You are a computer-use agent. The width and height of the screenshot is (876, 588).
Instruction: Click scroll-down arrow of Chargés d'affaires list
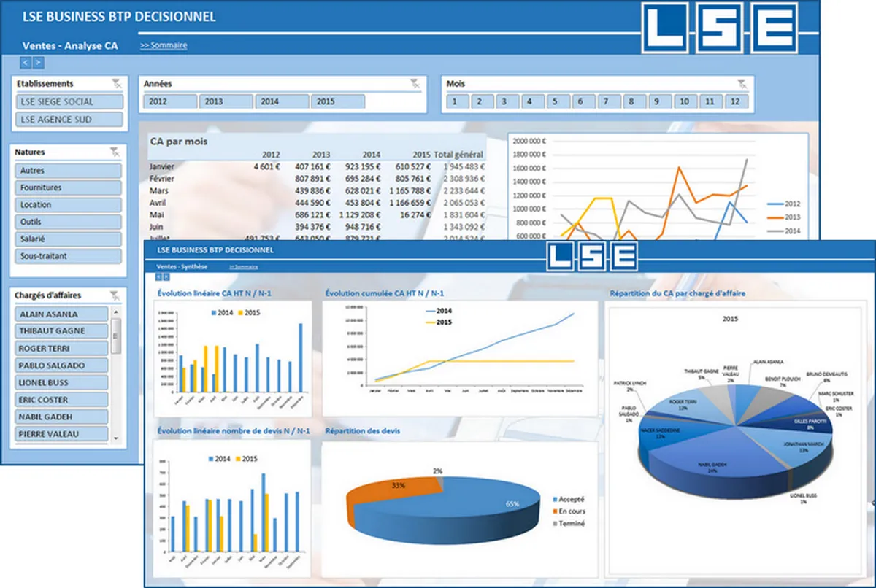[116, 438]
